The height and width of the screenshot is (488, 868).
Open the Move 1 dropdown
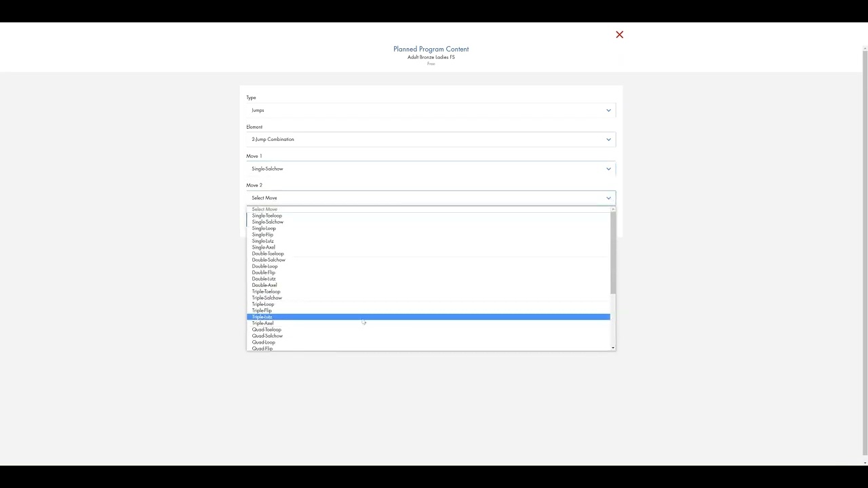tap(431, 169)
